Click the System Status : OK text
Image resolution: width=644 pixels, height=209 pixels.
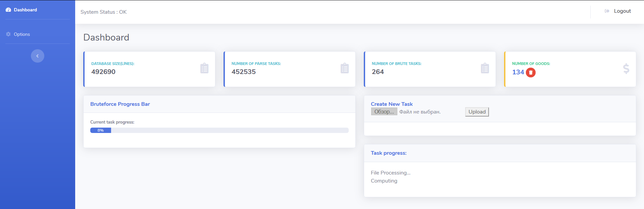[103, 12]
